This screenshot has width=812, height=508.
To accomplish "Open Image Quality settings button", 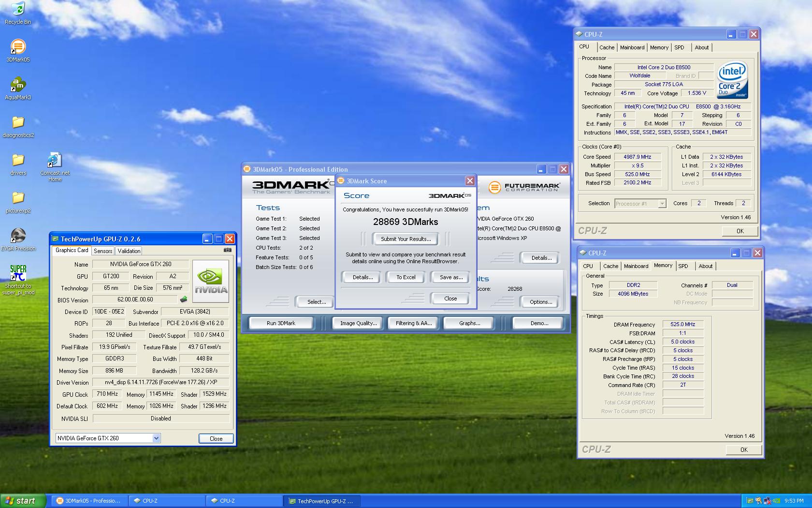I will tap(358, 323).
